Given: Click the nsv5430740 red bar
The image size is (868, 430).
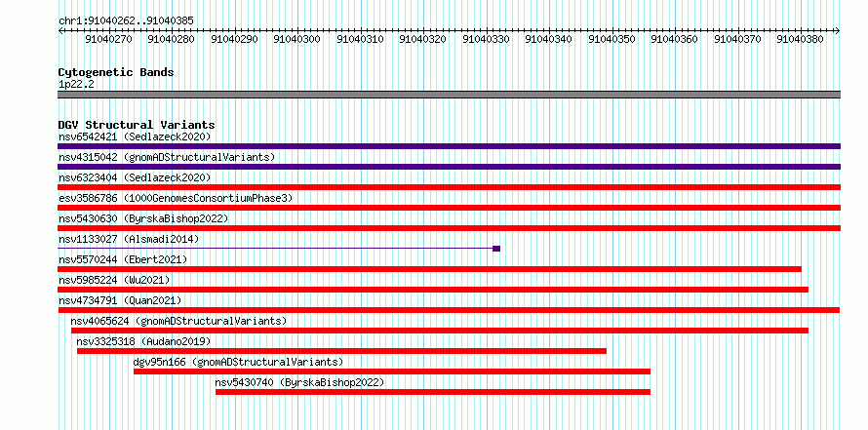Looking at the screenshot, I should [x=433, y=392].
